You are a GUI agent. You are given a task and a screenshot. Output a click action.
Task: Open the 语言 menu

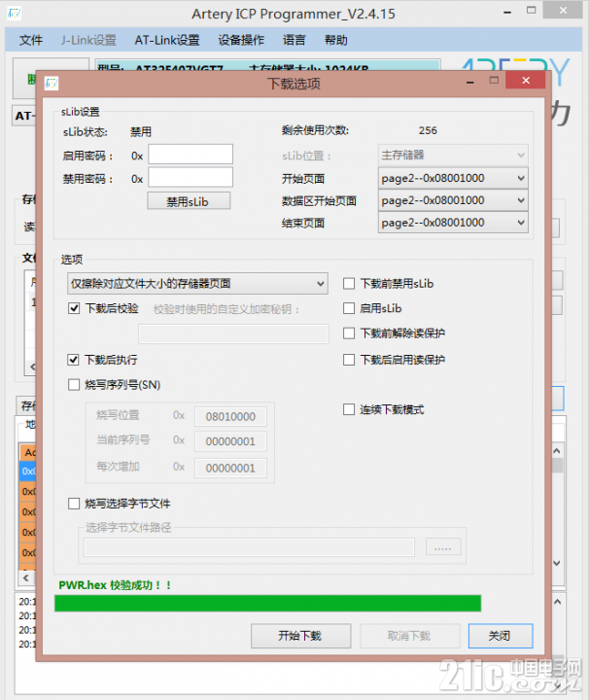[294, 40]
